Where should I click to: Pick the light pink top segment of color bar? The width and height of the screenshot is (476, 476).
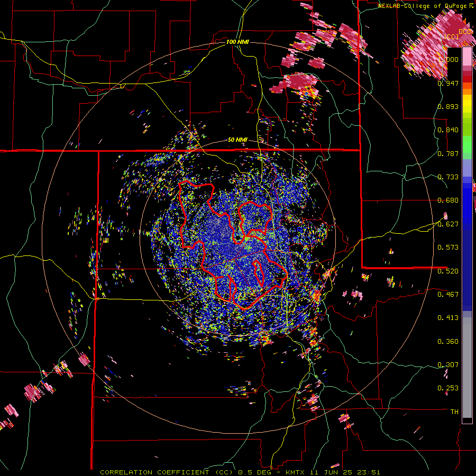pyautogui.click(x=467, y=57)
